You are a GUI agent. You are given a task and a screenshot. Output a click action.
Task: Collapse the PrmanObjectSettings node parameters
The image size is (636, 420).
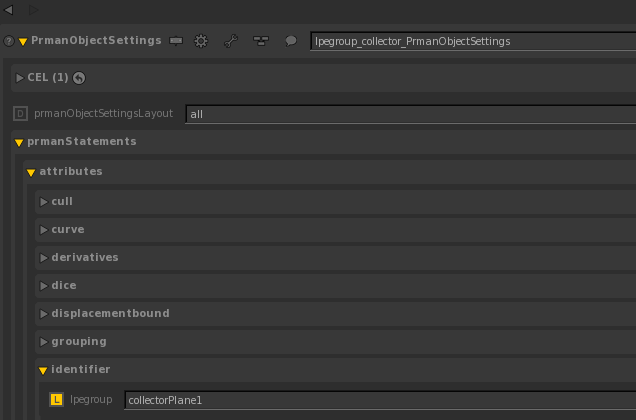click(22, 42)
